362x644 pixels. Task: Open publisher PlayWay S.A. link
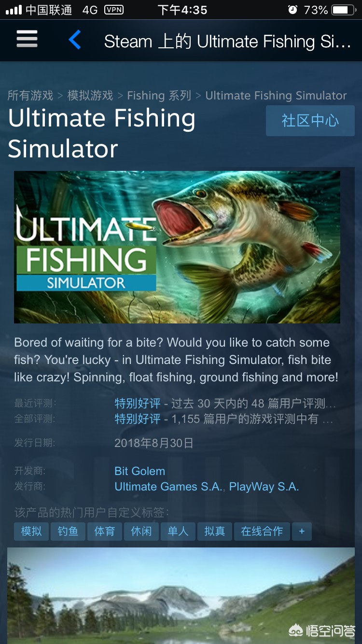[264, 487]
